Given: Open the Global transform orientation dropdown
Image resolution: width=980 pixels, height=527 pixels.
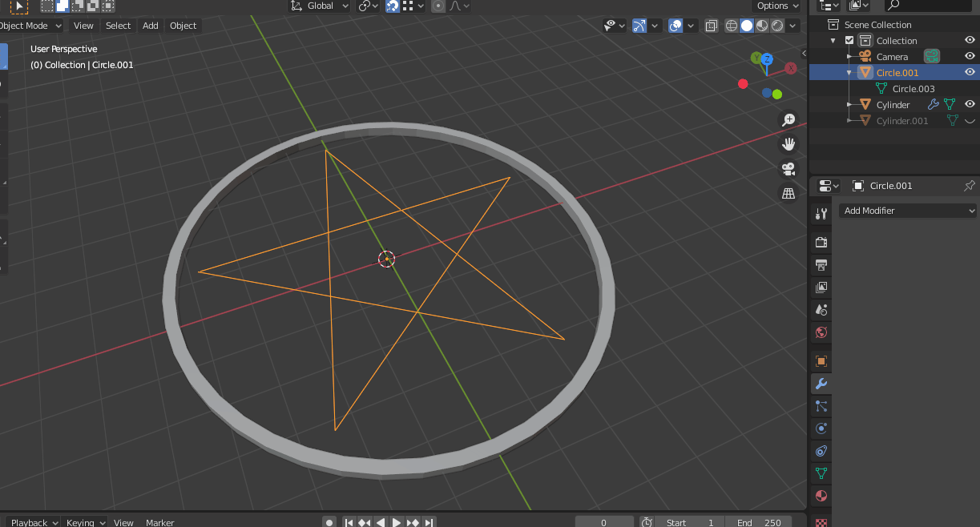Looking at the screenshot, I should coord(319,6).
